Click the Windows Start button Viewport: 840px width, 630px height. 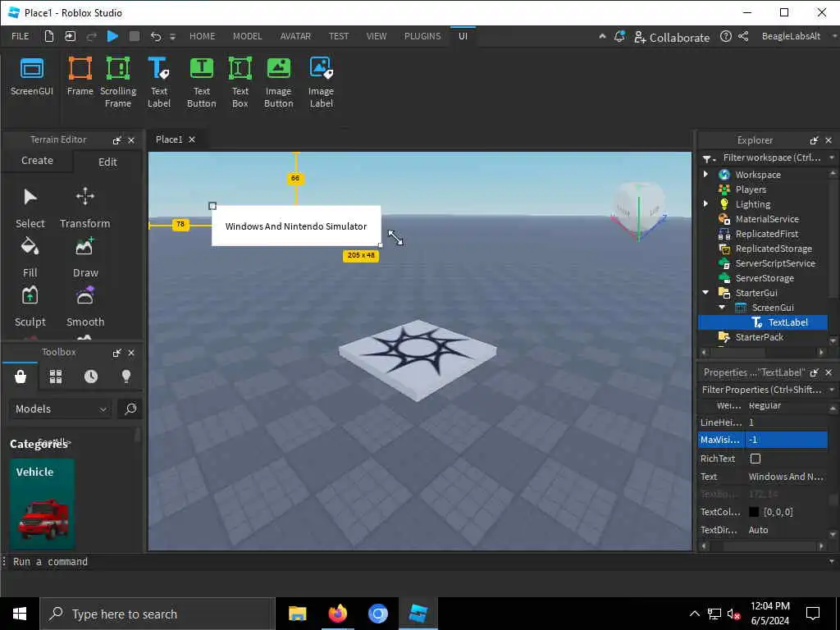tap(20, 614)
